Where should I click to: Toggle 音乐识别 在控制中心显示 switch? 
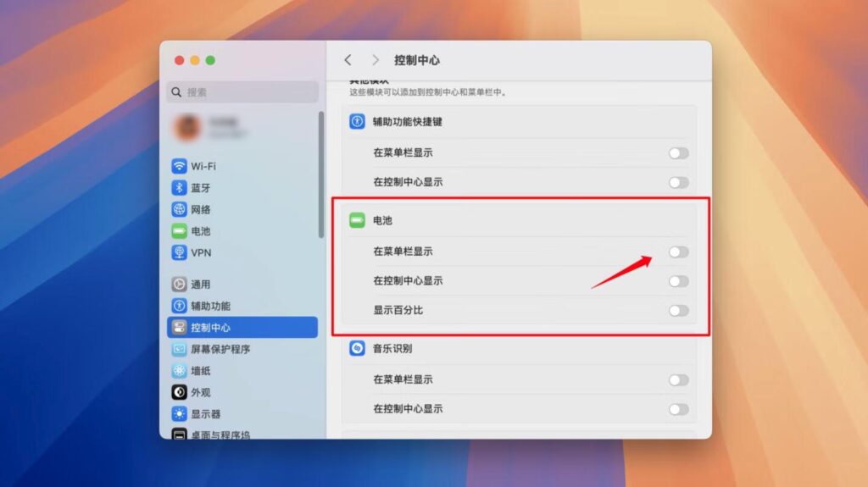678,409
